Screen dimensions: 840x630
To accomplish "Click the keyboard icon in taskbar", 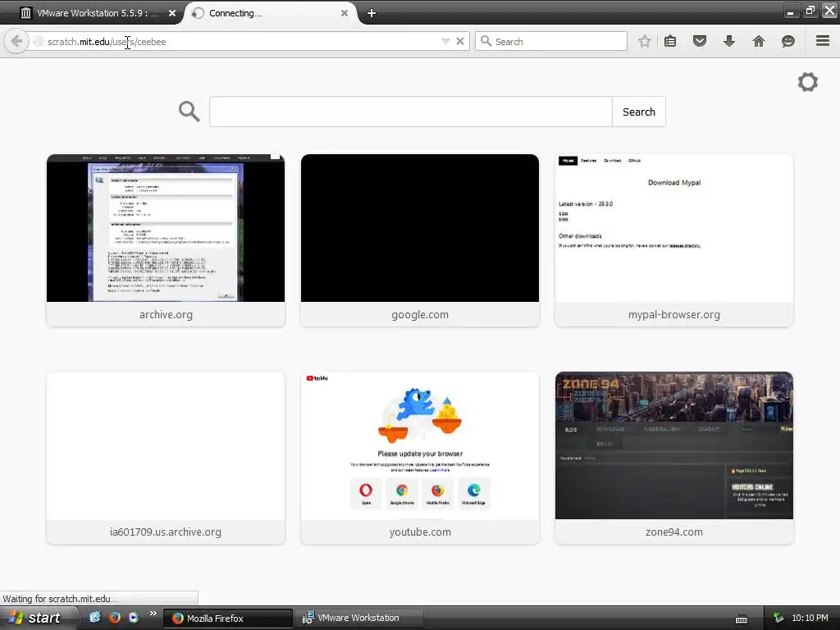I will click(x=742, y=619).
